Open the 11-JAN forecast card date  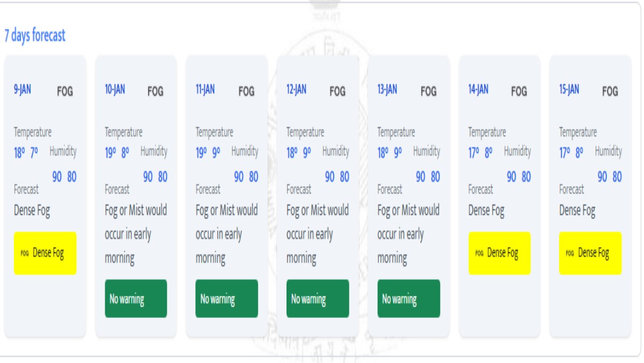click(205, 90)
